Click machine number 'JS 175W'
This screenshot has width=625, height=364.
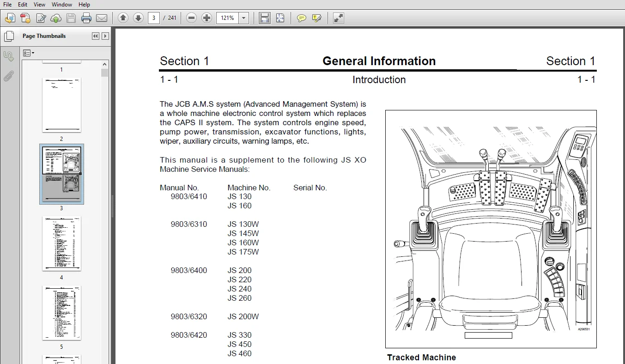tap(243, 252)
